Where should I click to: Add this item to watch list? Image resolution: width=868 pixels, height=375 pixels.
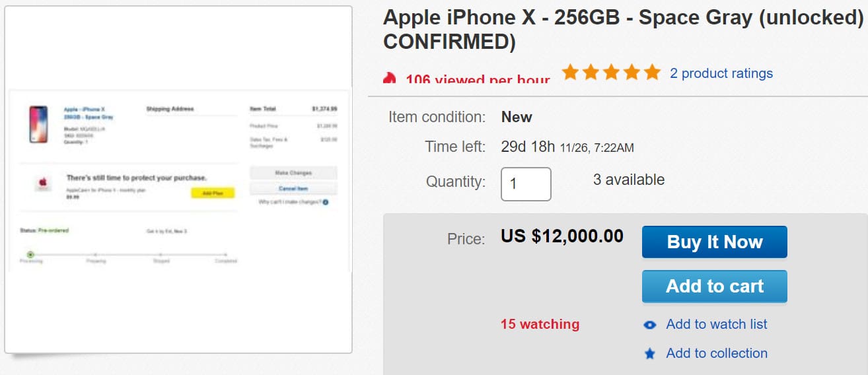(716, 324)
